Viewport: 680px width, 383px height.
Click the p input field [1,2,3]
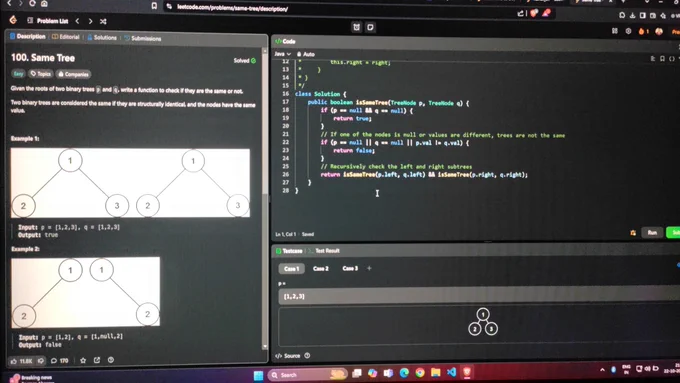pos(479,296)
